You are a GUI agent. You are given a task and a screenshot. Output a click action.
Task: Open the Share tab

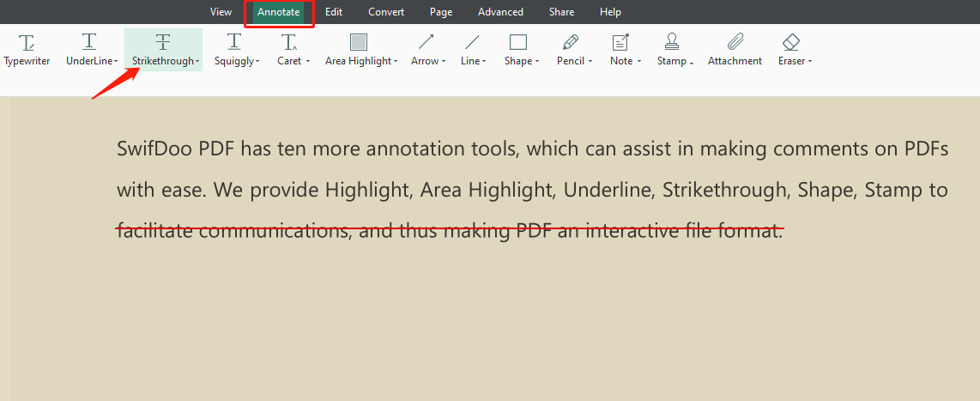coord(561,12)
